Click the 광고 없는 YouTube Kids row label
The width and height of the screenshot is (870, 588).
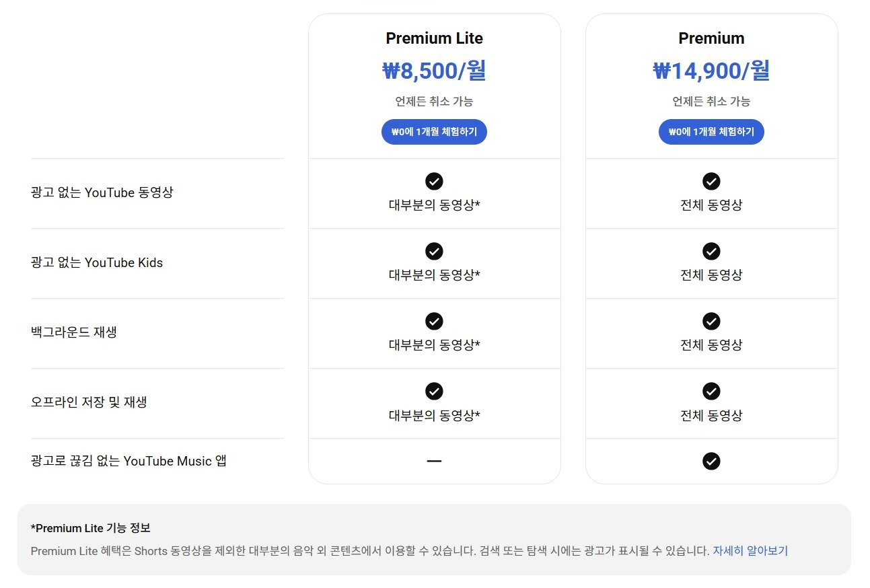97,262
